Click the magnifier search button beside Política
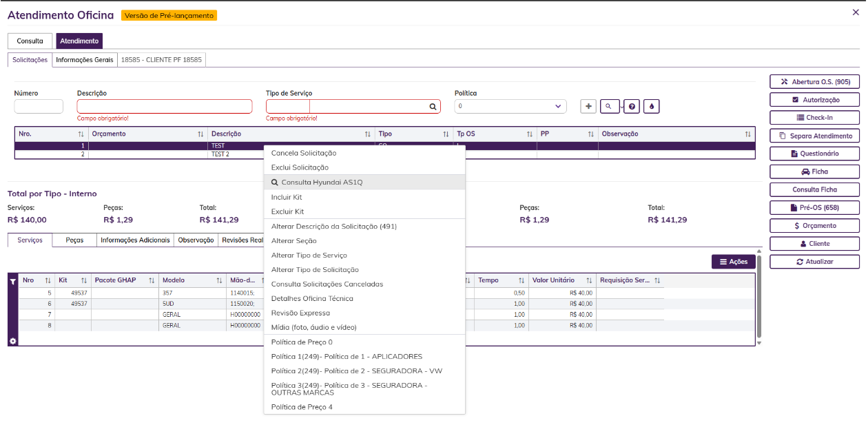Image resolution: width=868 pixels, height=427 pixels. pyautogui.click(x=609, y=106)
